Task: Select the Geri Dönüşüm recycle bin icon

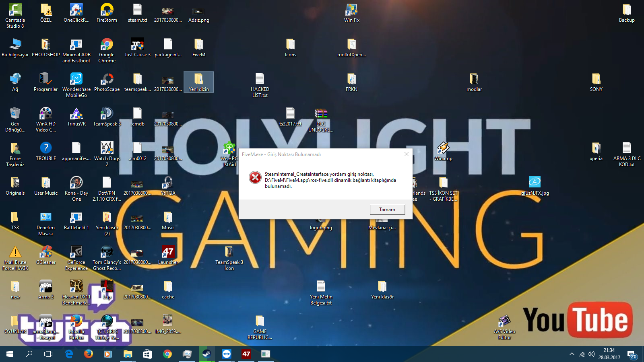Action: pos(15,120)
